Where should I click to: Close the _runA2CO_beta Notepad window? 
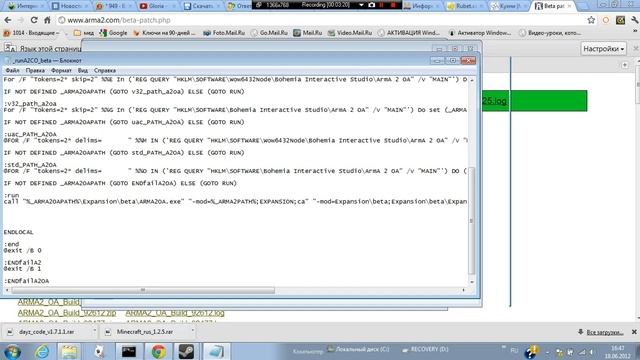468,60
